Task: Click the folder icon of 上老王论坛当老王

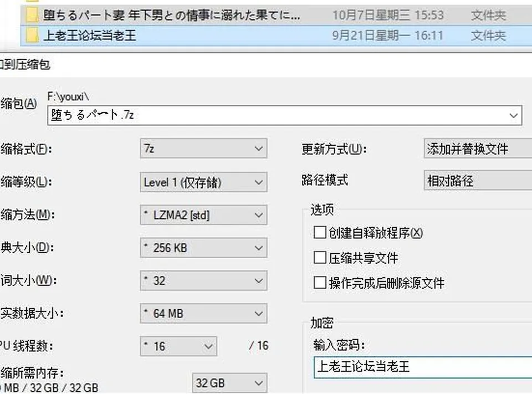Action: coord(32,35)
